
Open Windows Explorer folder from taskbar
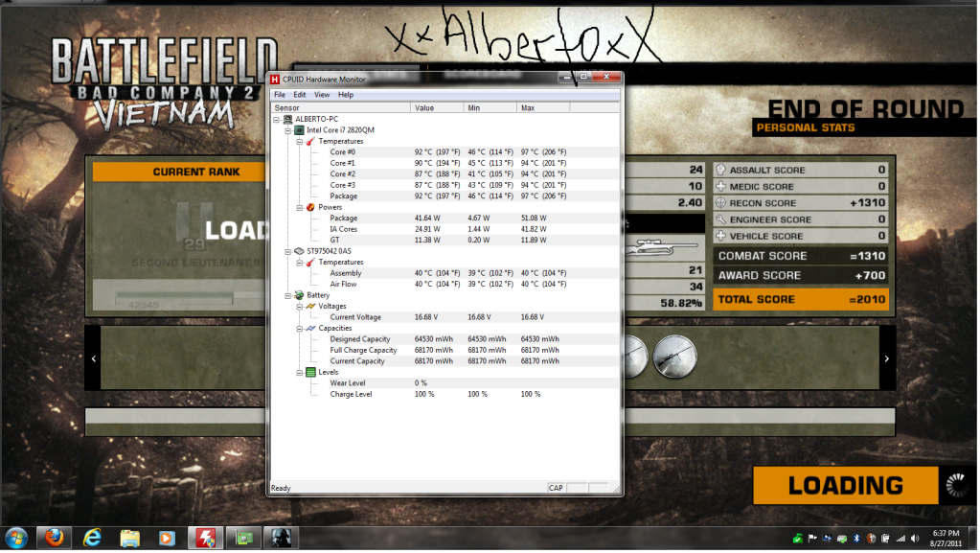129,539
